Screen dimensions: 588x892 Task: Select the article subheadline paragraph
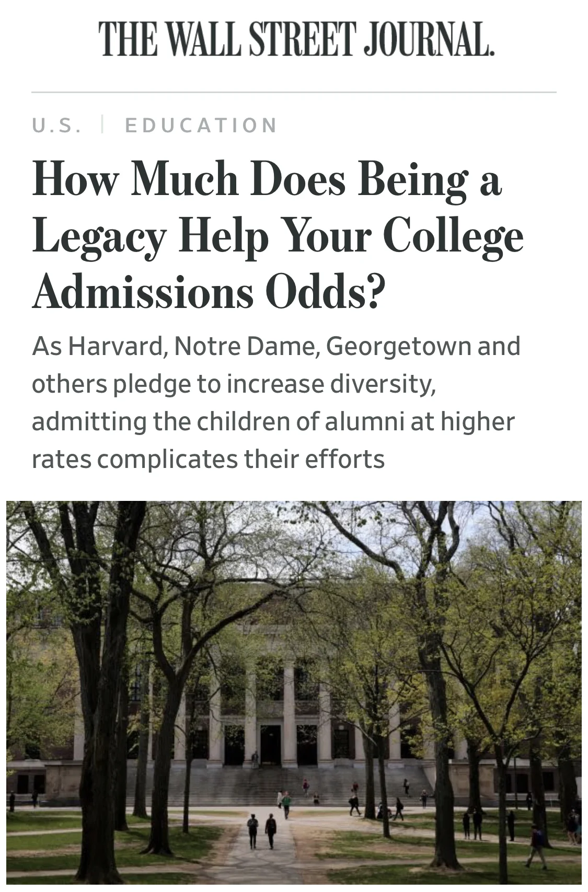tap(276, 403)
